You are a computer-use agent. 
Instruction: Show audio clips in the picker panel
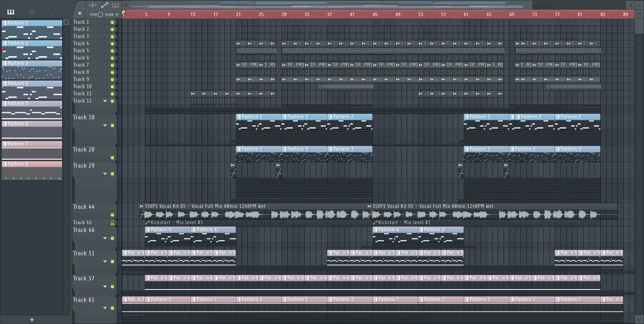(32, 12)
